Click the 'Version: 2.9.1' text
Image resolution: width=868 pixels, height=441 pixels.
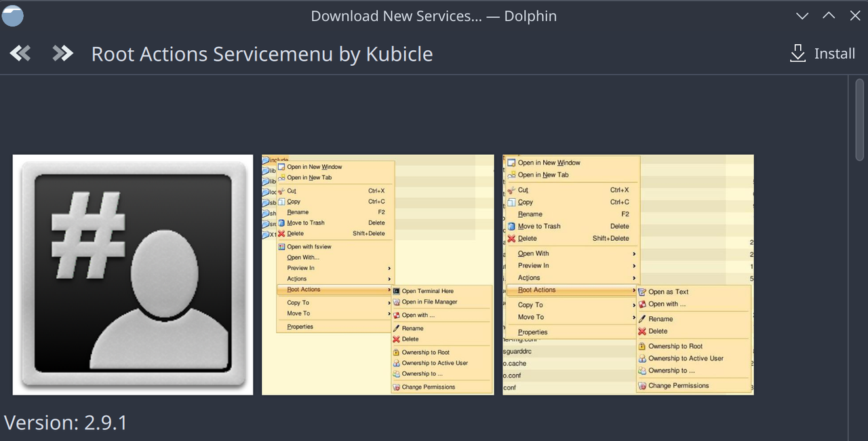click(x=66, y=423)
